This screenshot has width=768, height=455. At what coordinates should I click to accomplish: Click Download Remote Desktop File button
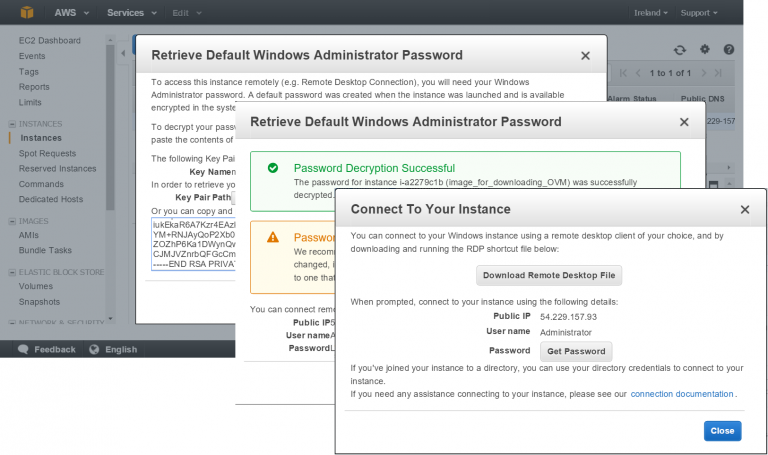(549, 275)
